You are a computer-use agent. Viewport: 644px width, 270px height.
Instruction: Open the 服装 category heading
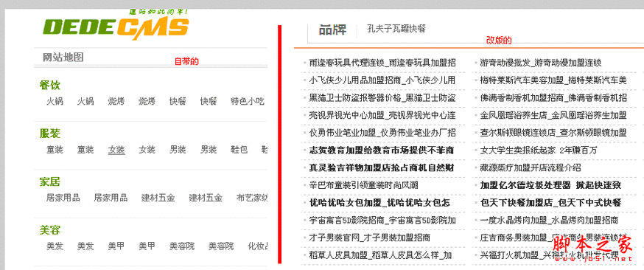click(49, 134)
